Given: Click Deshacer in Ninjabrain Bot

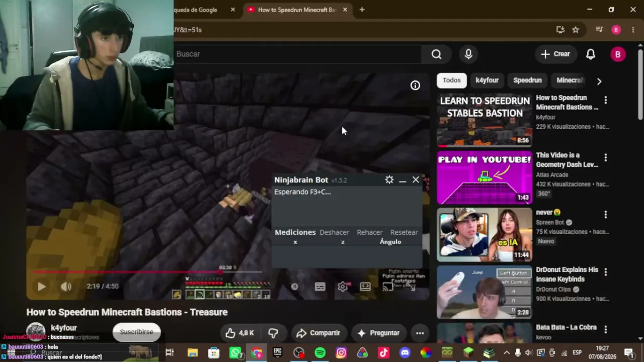Looking at the screenshot, I should pyautogui.click(x=334, y=232).
